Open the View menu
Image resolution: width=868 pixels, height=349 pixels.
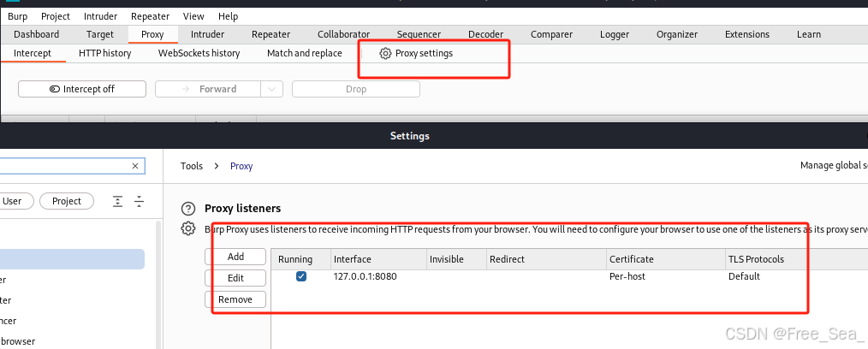[x=193, y=16]
